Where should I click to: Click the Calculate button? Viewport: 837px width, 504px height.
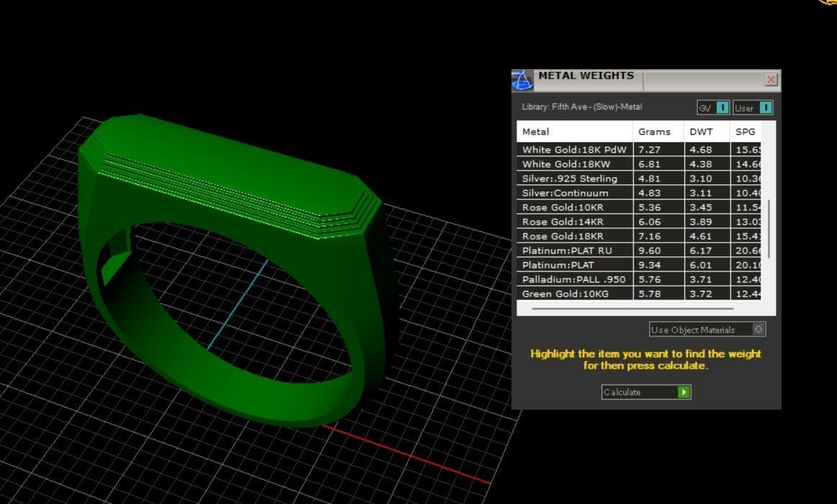646,392
